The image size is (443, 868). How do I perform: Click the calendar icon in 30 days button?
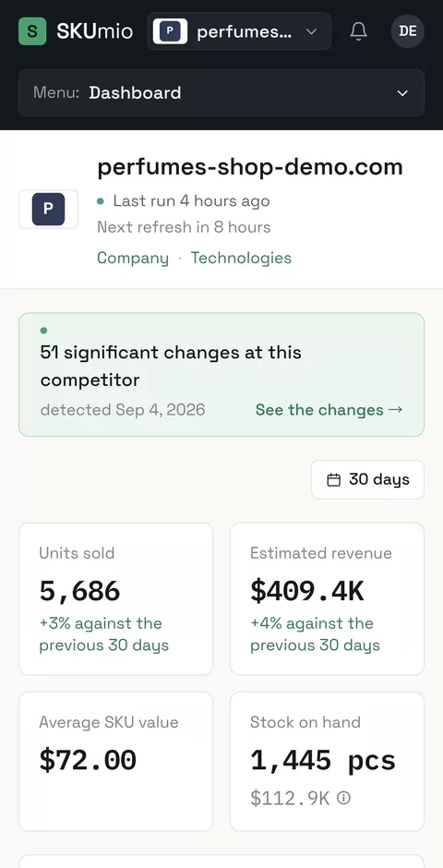[x=333, y=480]
